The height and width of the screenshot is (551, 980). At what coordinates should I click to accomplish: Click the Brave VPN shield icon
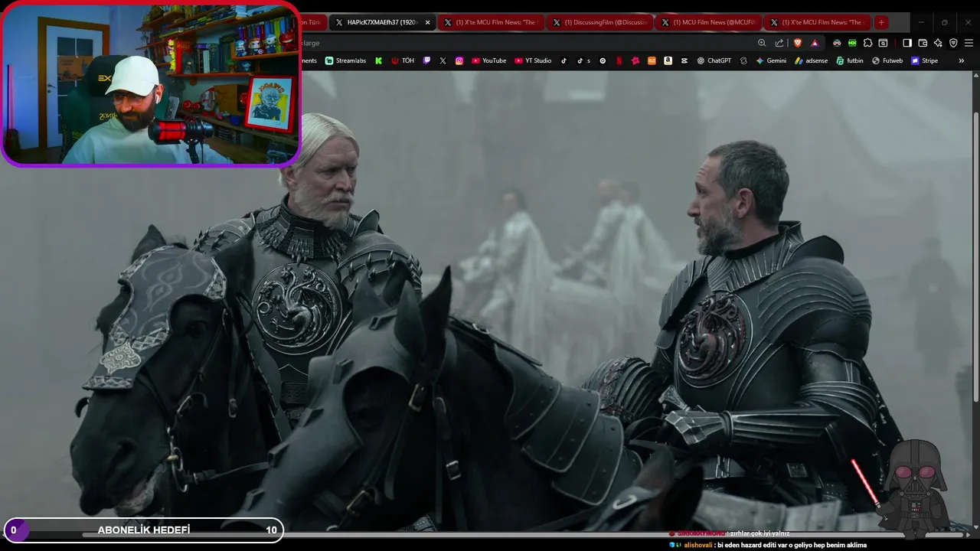coord(953,43)
